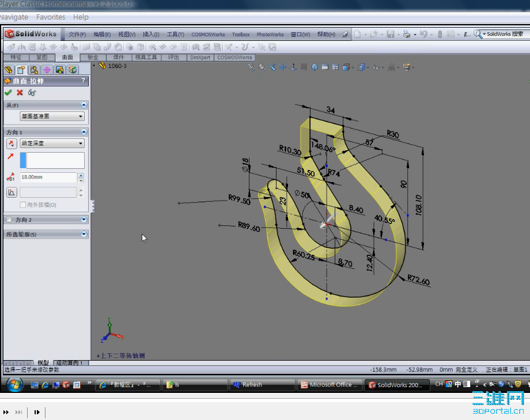The image size is (530, 420).
Task: Confirm the surface extrude with green checkmark
Action: 8,92
